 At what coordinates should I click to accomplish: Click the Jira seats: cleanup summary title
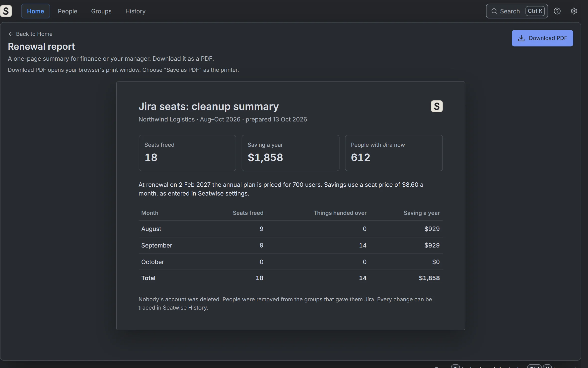(209, 106)
